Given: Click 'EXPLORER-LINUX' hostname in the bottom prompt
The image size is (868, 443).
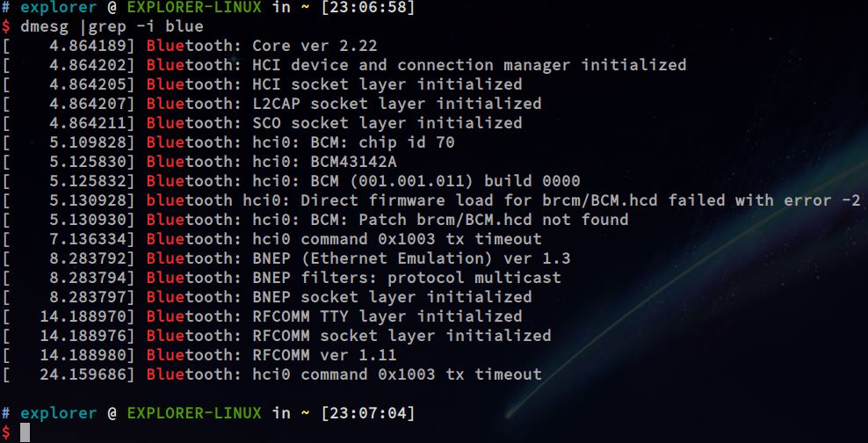Looking at the screenshot, I should coord(195,412).
